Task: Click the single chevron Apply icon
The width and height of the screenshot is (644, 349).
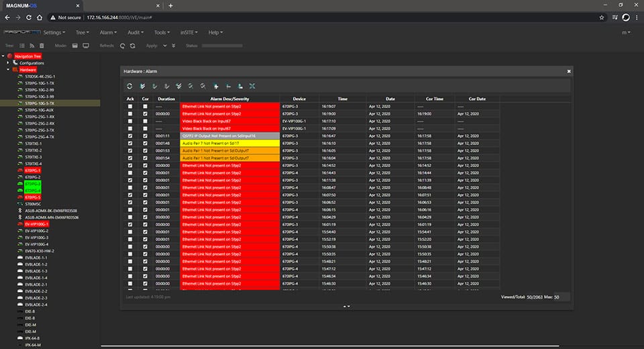Action: click(165, 46)
